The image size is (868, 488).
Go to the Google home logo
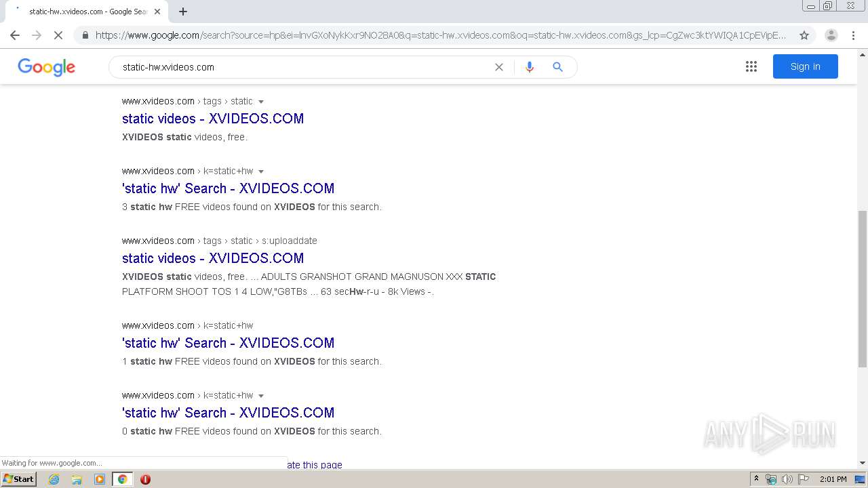click(x=46, y=66)
